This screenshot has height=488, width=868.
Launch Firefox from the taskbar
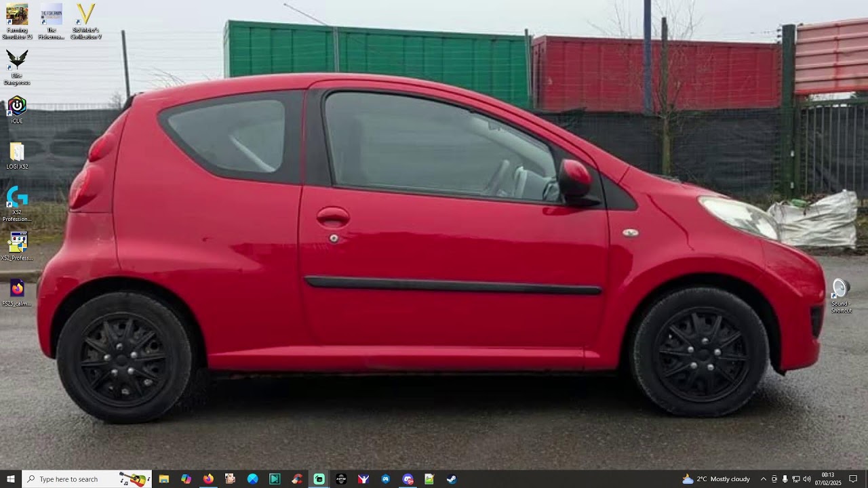coord(208,479)
